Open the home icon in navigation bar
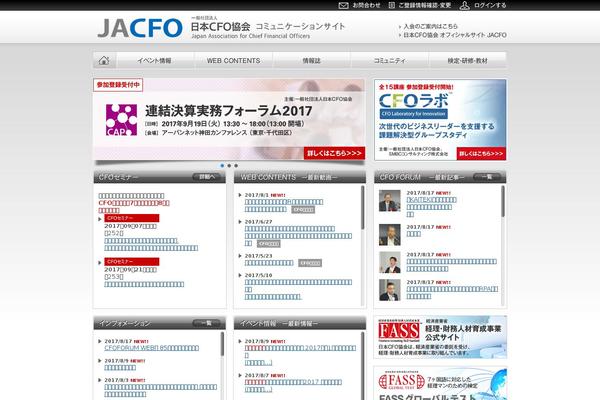600x400 pixels. coord(104,60)
